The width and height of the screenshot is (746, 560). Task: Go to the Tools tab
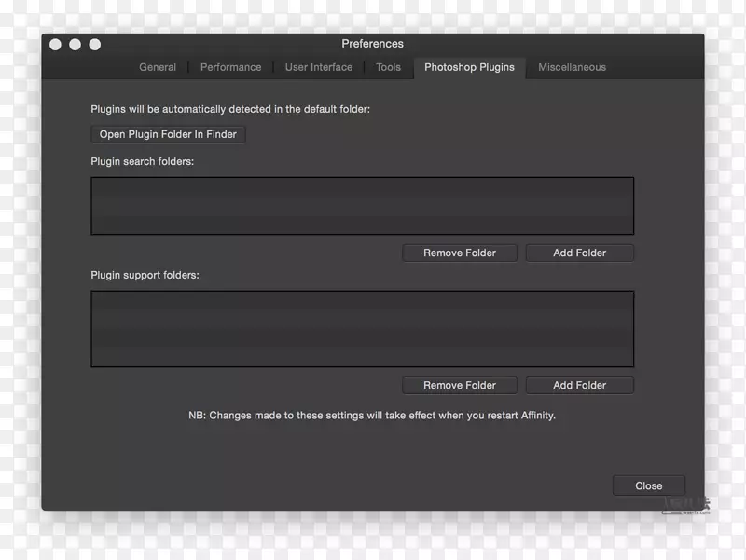point(388,67)
